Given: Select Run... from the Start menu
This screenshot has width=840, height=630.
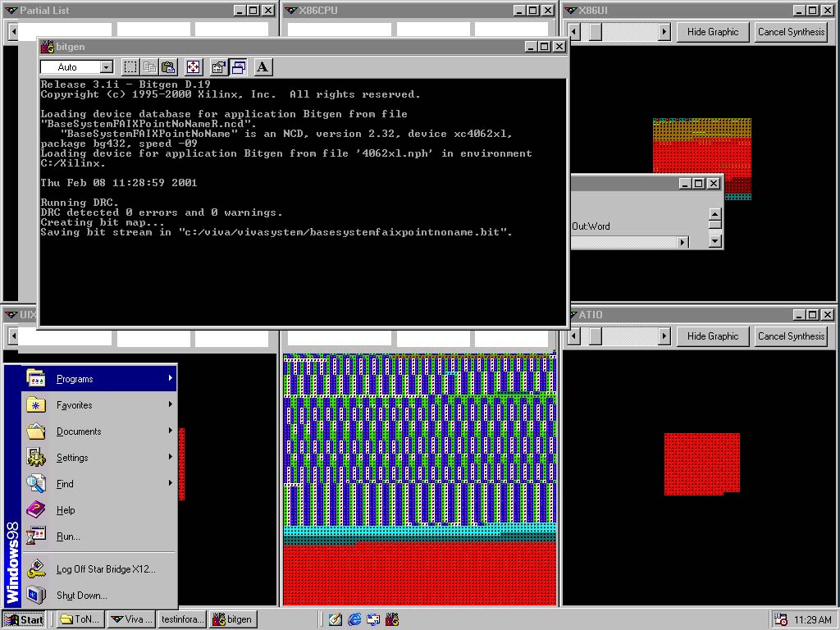Looking at the screenshot, I should tap(68, 536).
